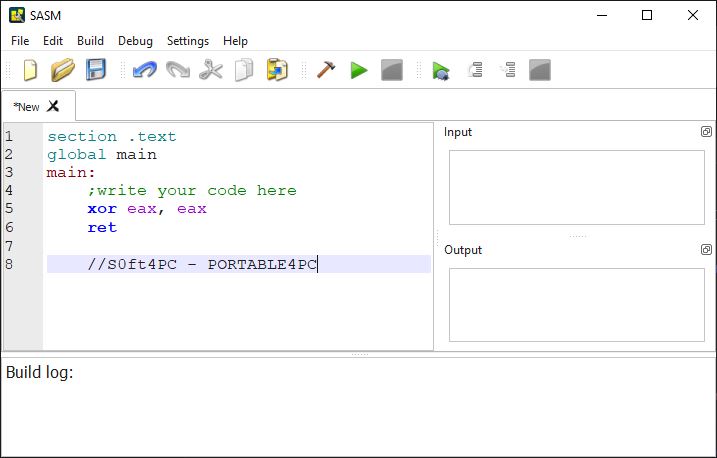Open the Debug menu
717x458 pixels.
pos(135,41)
